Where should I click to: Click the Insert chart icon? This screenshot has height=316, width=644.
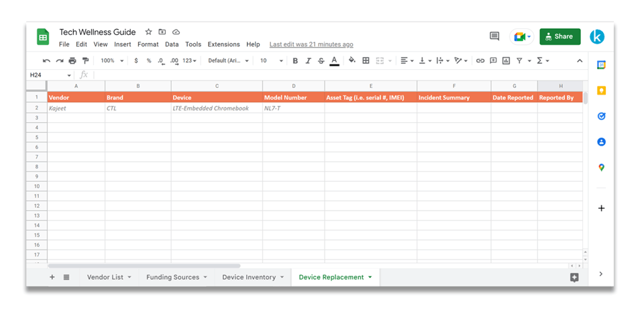click(x=506, y=61)
